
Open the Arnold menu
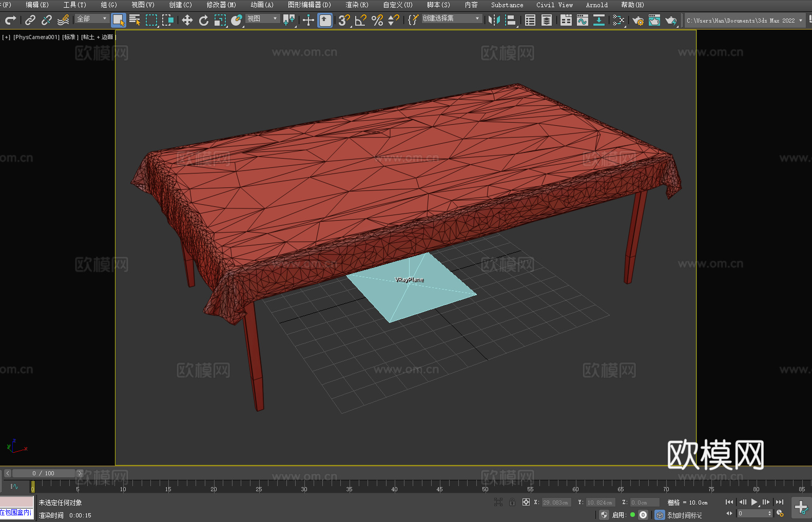pyautogui.click(x=596, y=5)
